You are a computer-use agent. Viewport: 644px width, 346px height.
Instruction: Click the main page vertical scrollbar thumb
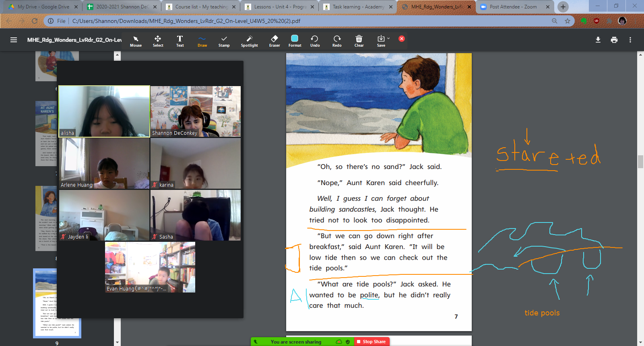point(640,162)
